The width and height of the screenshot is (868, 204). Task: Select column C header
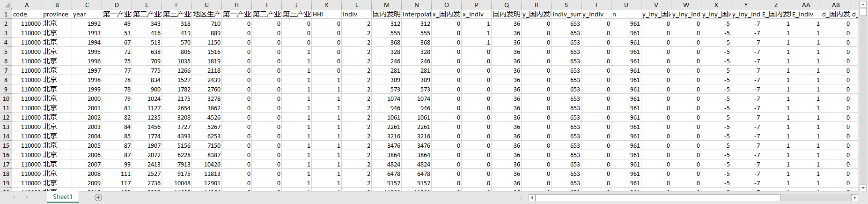pyautogui.click(x=87, y=5)
